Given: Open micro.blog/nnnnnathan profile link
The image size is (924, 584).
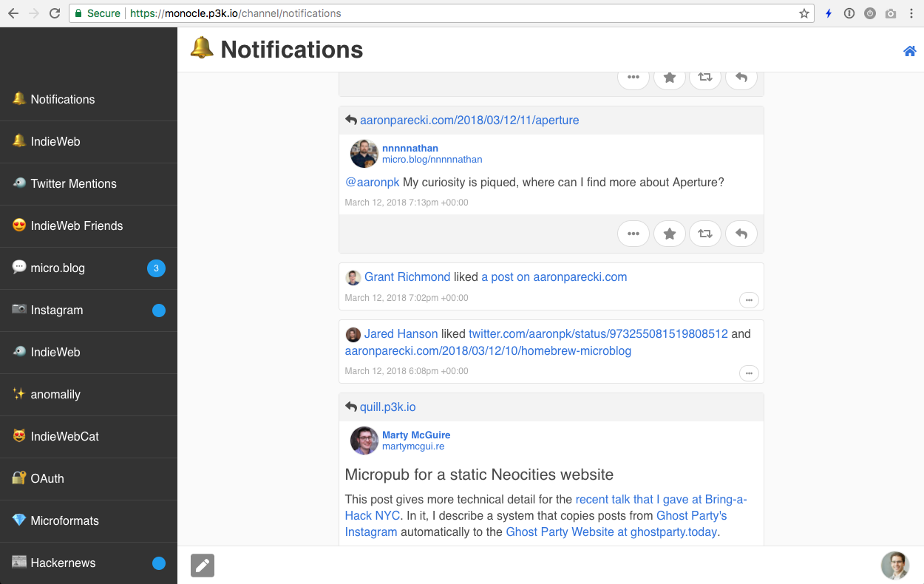Looking at the screenshot, I should click(432, 159).
